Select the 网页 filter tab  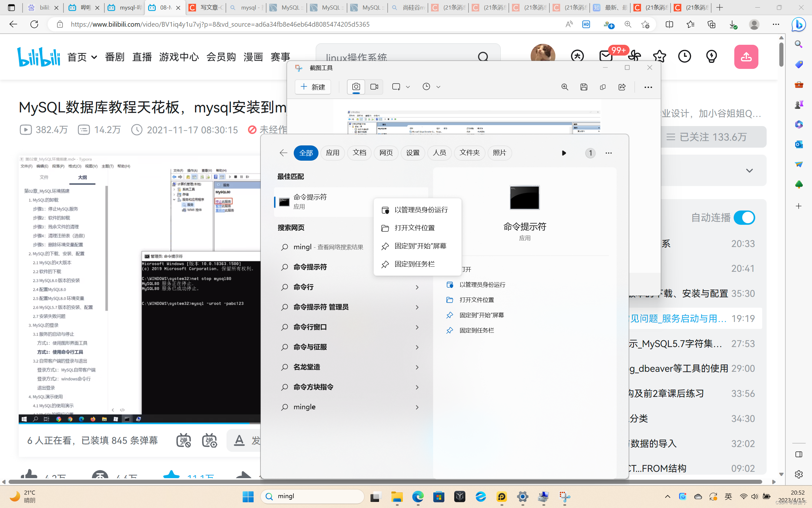386,153
